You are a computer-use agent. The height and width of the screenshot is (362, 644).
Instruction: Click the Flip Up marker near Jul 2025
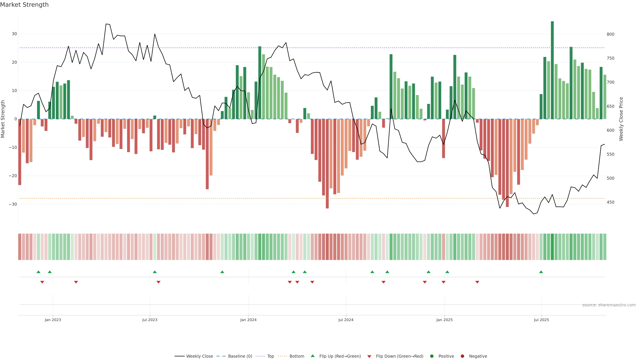point(541,272)
